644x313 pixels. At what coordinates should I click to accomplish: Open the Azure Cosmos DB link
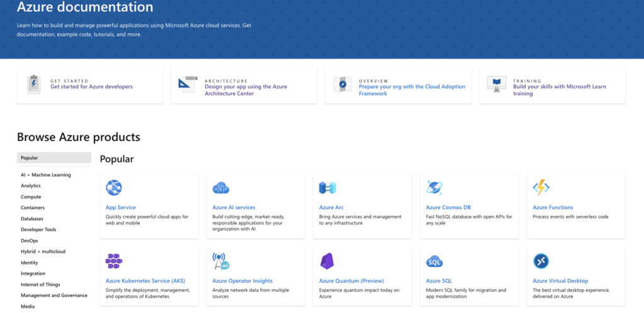pyautogui.click(x=448, y=207)
